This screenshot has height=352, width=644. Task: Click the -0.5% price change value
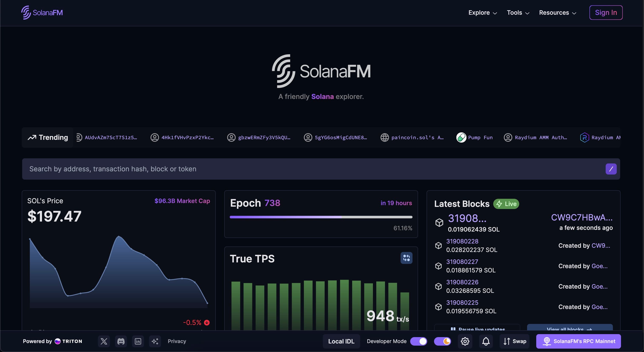coord(192,322)
